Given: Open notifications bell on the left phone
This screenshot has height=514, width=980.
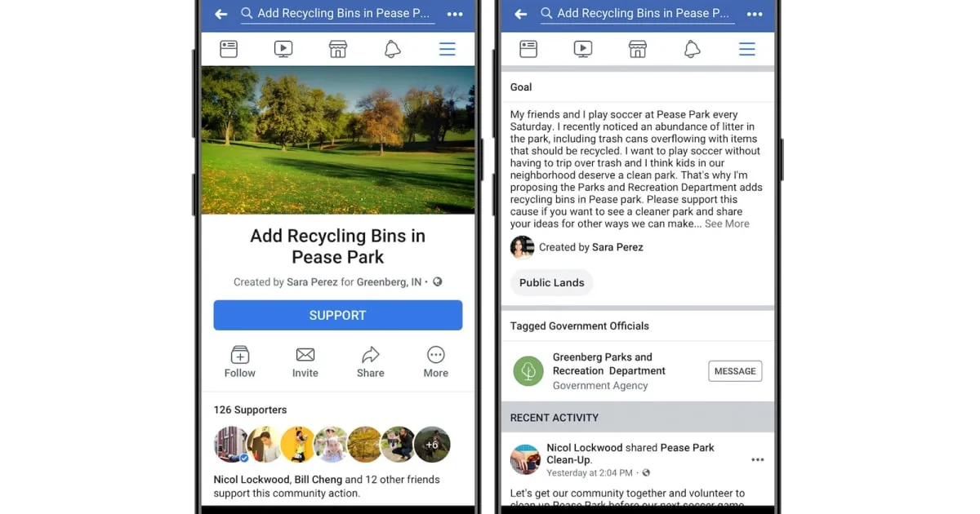Looking at the screenshot, I should pos(392,49).
